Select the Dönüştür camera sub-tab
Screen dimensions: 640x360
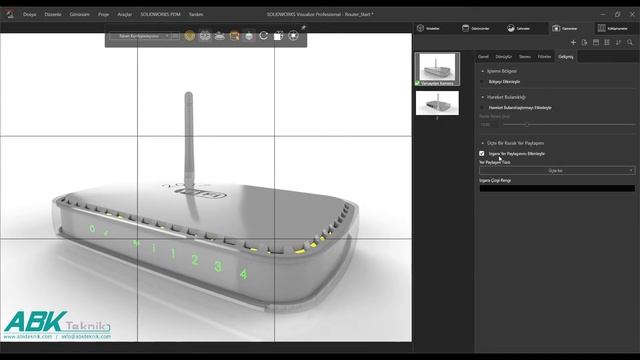[x=503, y=57]
